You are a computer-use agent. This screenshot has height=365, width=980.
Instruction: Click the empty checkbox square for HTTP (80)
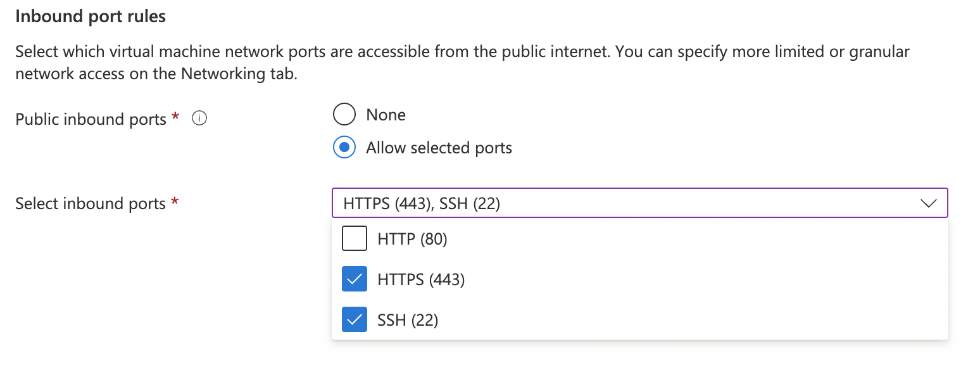click(x=355, y=238)
